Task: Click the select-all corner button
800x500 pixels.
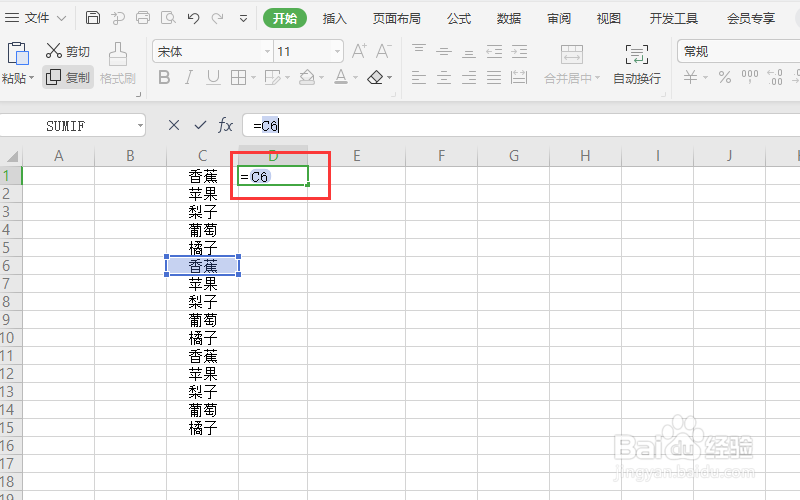Action: point(11,156)
